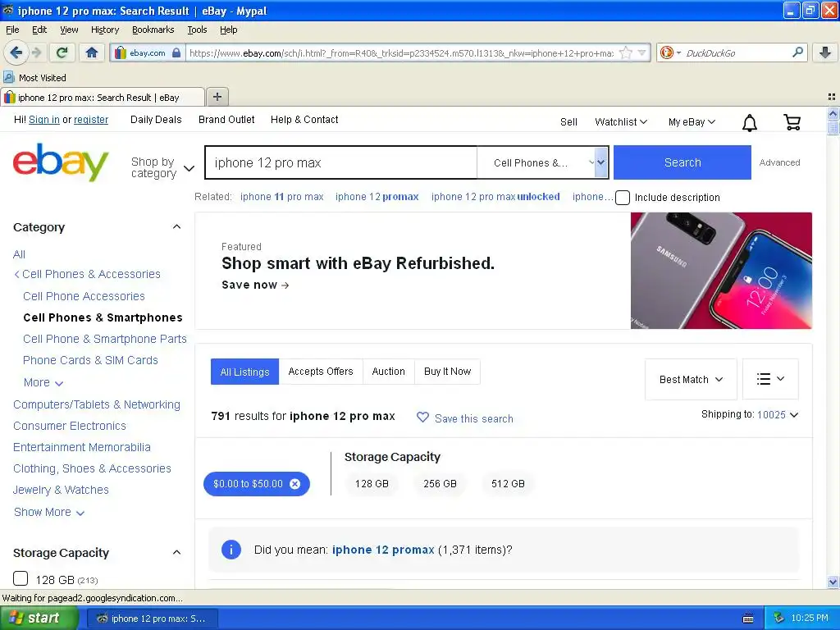Viewport: 840px width, 630px height.
Task: Open the History menu
Action: coord(104,30)
